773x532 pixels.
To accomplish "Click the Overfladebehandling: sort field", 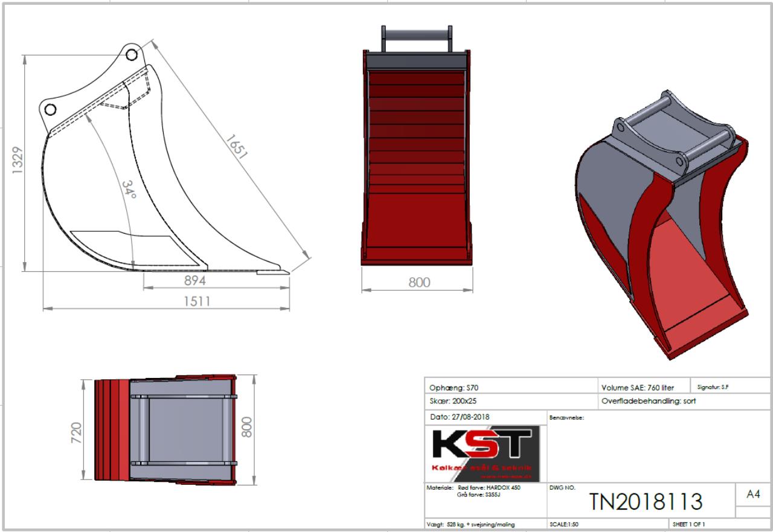I will (x=649, y=401).
